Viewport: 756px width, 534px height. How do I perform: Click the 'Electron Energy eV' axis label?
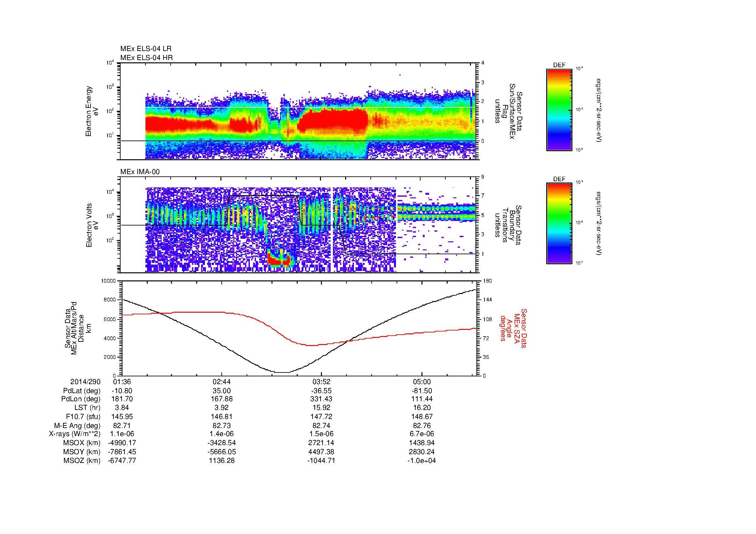[92, 111]
